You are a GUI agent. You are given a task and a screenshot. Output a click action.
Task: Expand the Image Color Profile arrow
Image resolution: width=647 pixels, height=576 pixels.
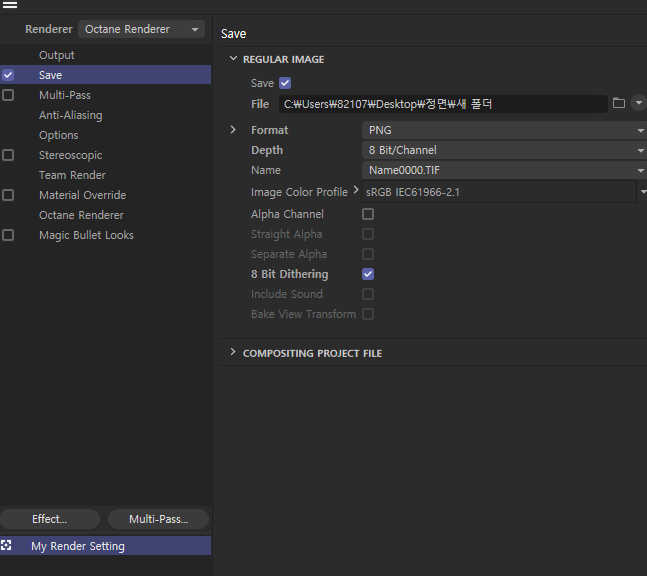(x=356, y=190)
